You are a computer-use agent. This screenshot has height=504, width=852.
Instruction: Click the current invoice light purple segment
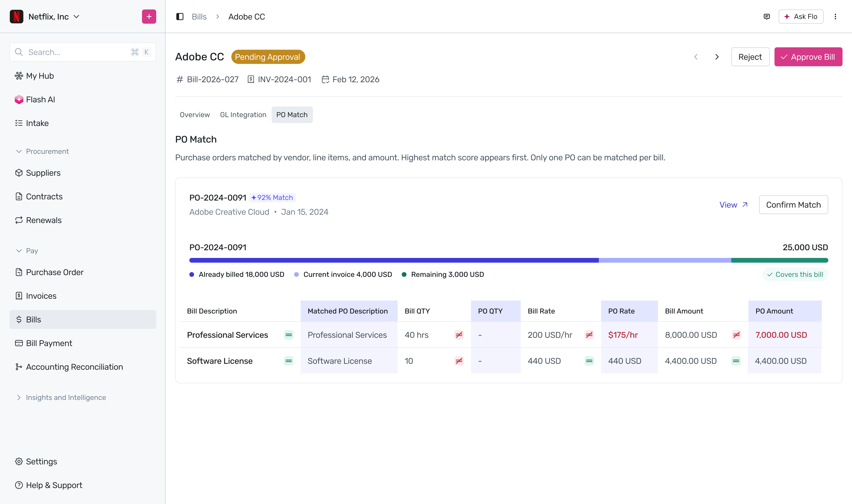coord(665,260)
